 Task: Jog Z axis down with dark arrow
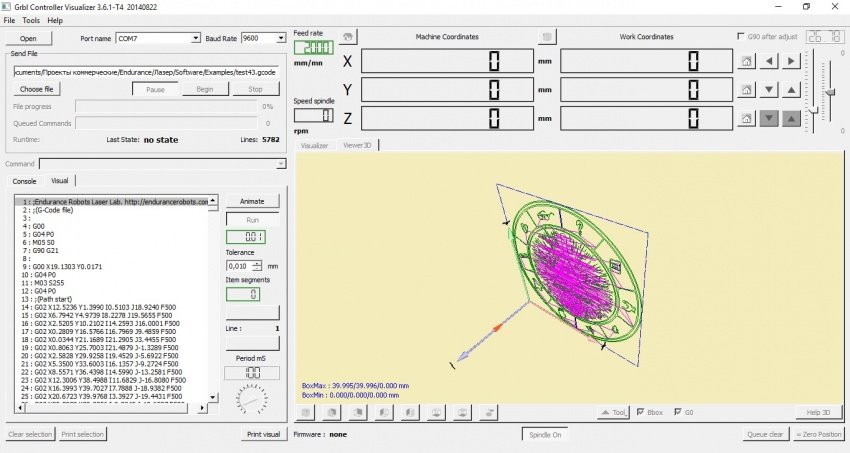coord(769,118)
